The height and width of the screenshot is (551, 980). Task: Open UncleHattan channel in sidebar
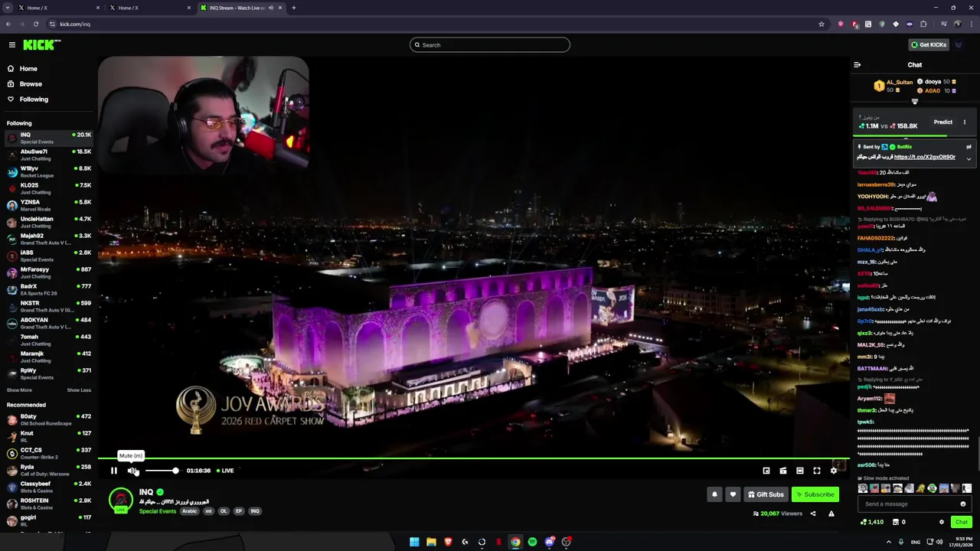pyautogui.click(x=48, y=222)
